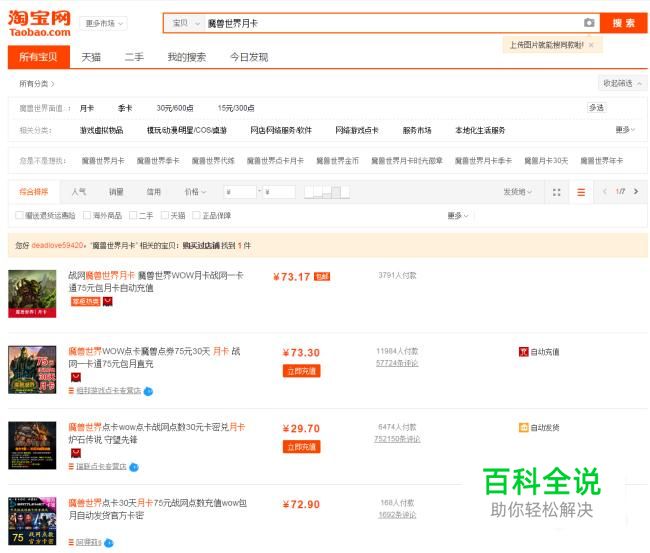Check 海外商品 checkbox
650x553 pixels.
click(87, 215)
